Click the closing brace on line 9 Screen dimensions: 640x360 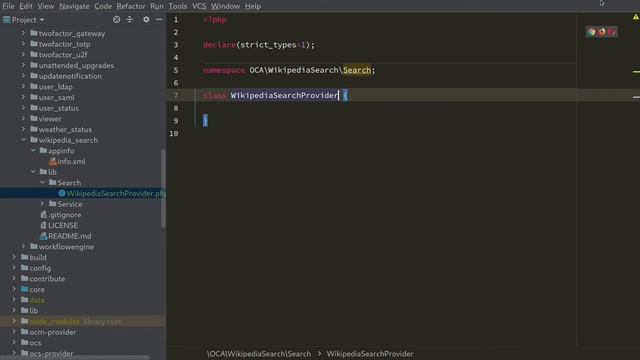205,120
